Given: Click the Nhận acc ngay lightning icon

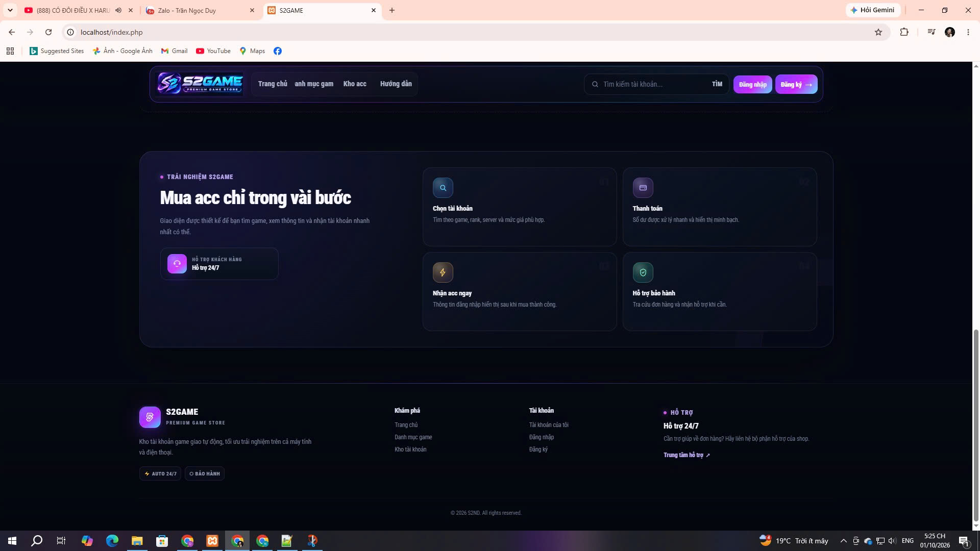Looking at the screenshot, I should 443,272.
